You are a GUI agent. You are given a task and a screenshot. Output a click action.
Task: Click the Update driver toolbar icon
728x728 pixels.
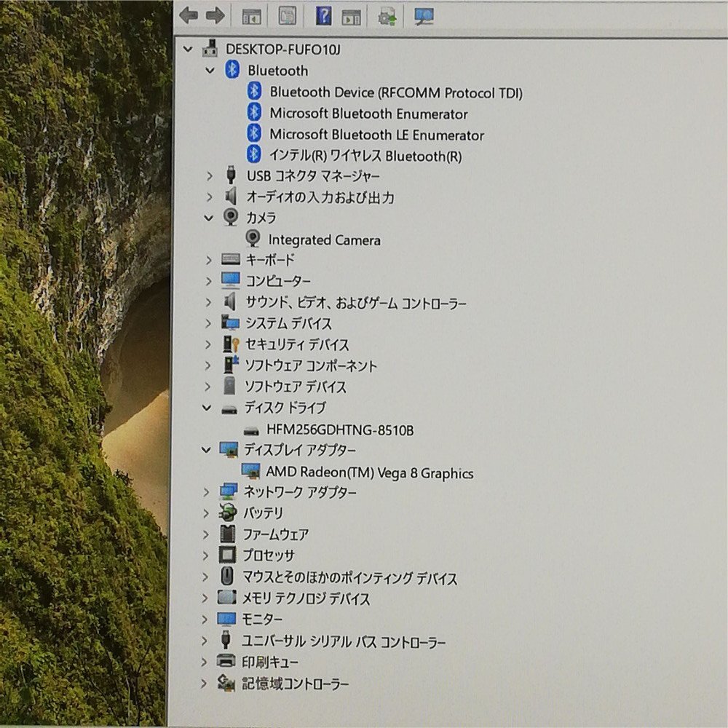387,17
